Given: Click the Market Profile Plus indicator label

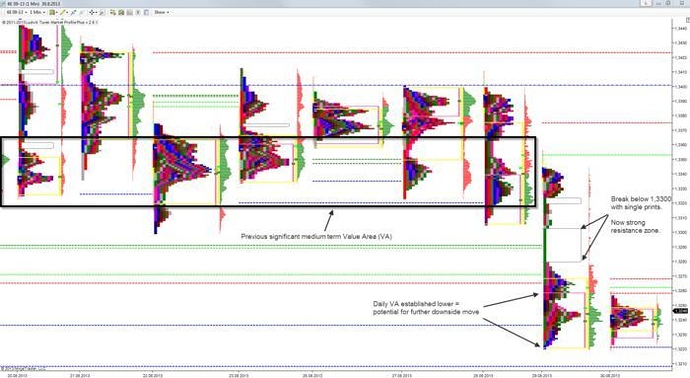Looking at the screenshot, I should [x=50, y=22].
